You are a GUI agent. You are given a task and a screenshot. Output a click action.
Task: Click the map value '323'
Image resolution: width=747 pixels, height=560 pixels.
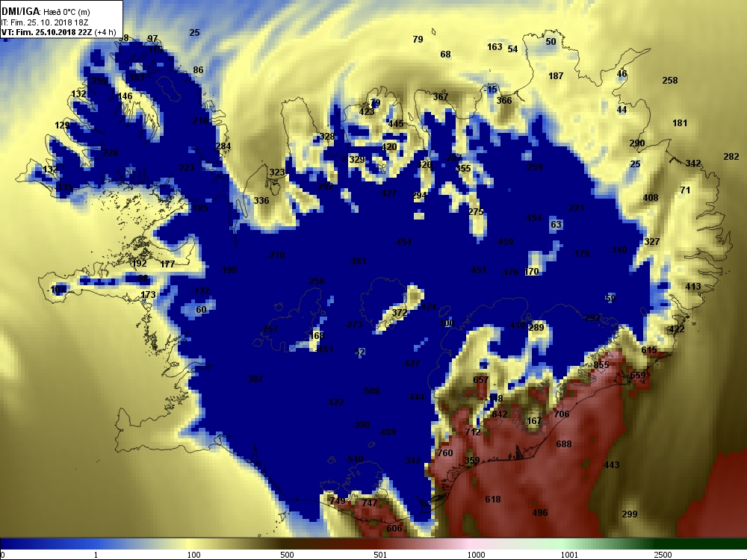(x=277, y=172)
